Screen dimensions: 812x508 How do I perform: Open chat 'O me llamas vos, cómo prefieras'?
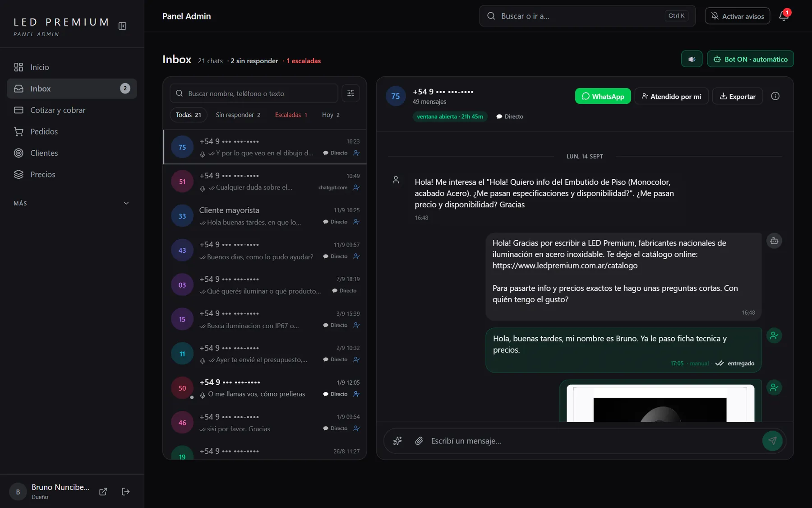click(265, 388)
